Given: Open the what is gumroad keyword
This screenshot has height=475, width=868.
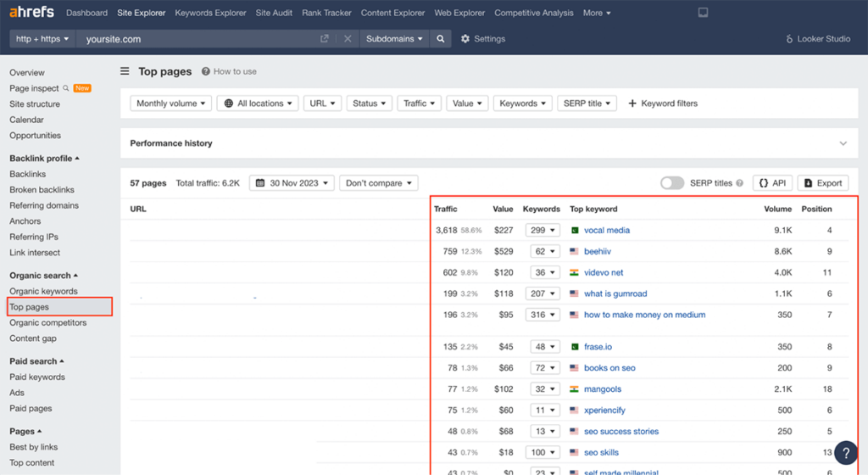Looking at the screenshot, I should pyautogui.click(x=615, y=294).
